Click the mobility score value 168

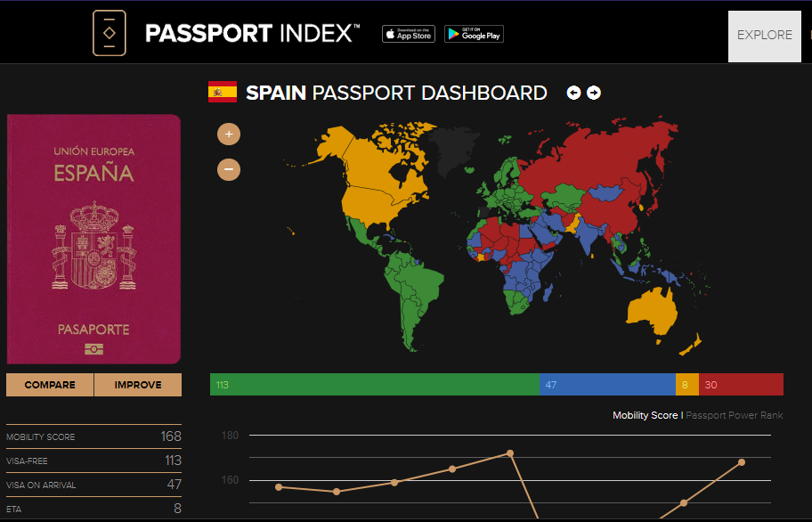(x=171, y=436)
